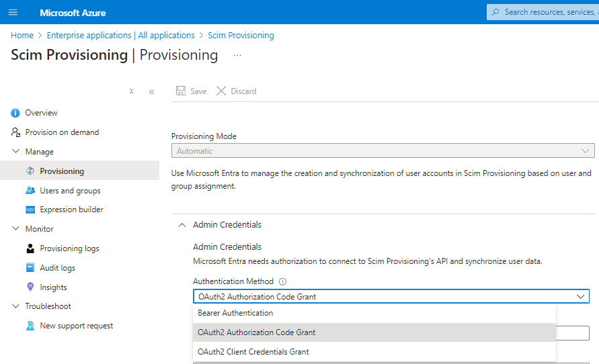Click the Expression builder icon
The width and height of the screenshot is (599, 364).
[x=30, y=210]
